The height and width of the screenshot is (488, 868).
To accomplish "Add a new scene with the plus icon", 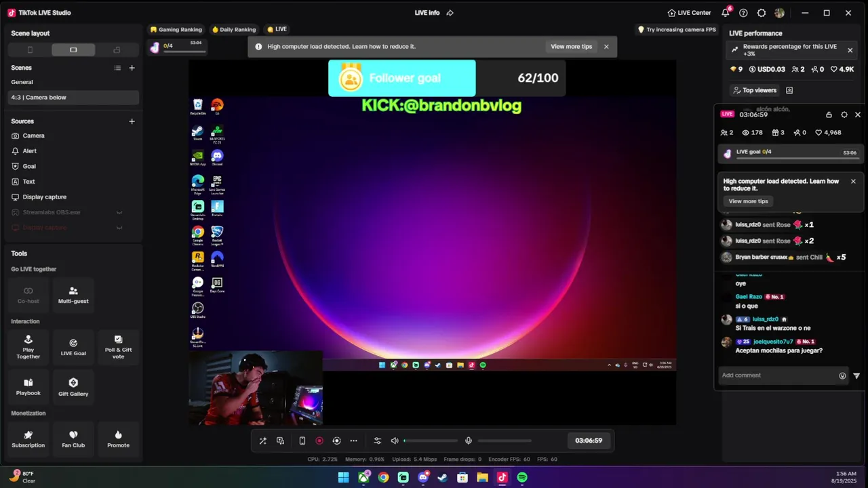I will coord(132,68).
